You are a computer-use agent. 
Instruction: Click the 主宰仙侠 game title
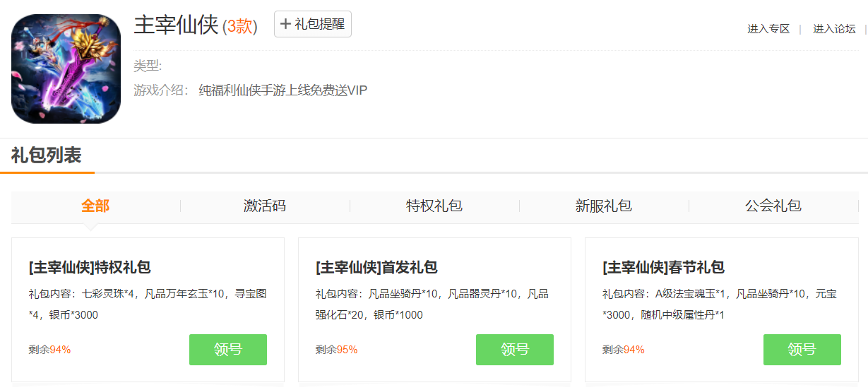coord(176,25)
